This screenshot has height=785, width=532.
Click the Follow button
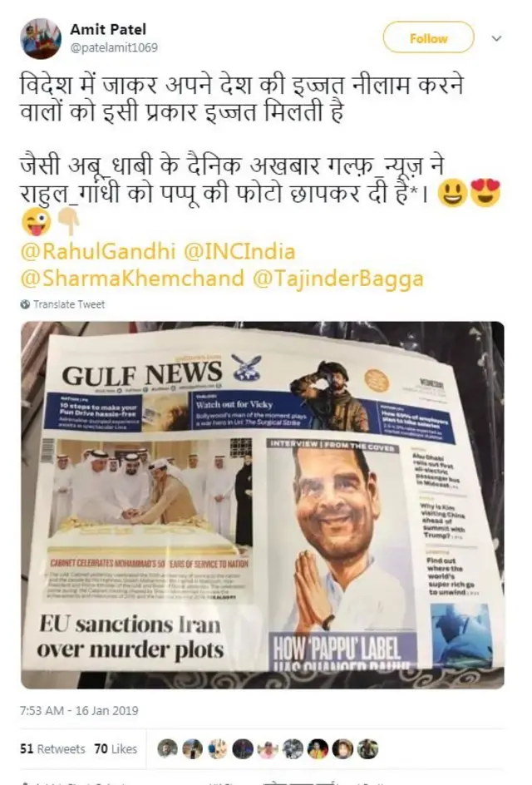click(x=428, y=38)
